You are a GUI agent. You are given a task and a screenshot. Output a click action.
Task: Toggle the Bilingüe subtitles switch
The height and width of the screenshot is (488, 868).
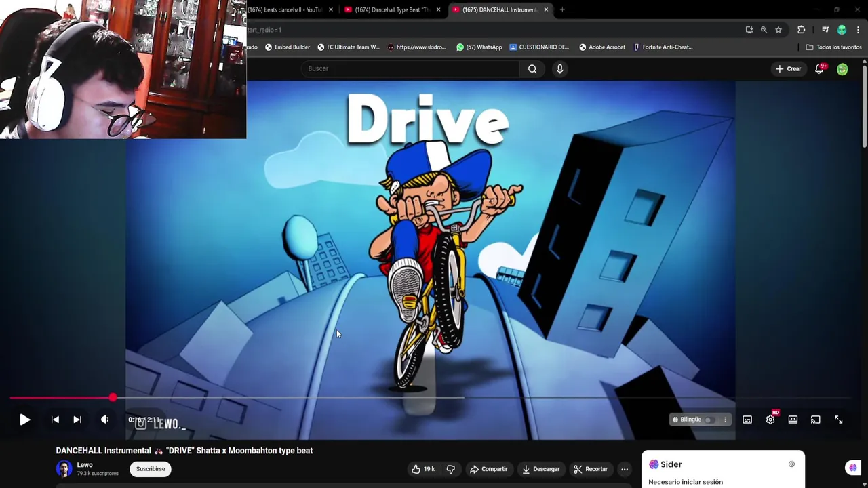pyautogui.click(x=709, y=420)
